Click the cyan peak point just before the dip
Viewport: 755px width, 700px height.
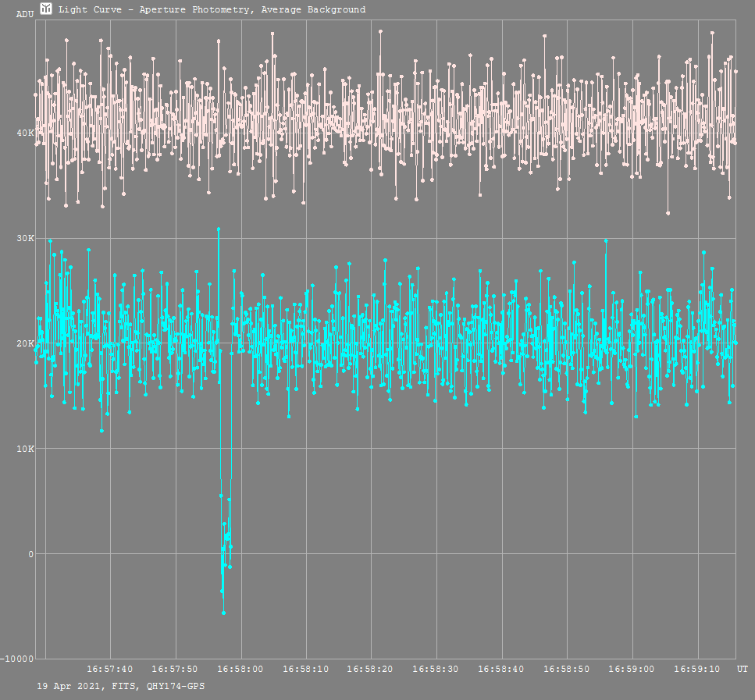tap(219, 229)
